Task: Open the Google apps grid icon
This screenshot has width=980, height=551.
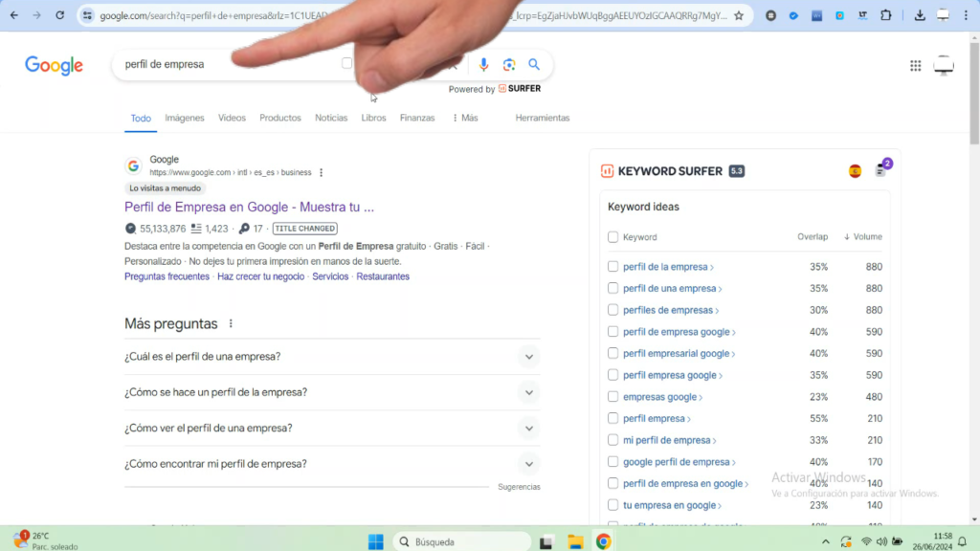Action: 915,64
